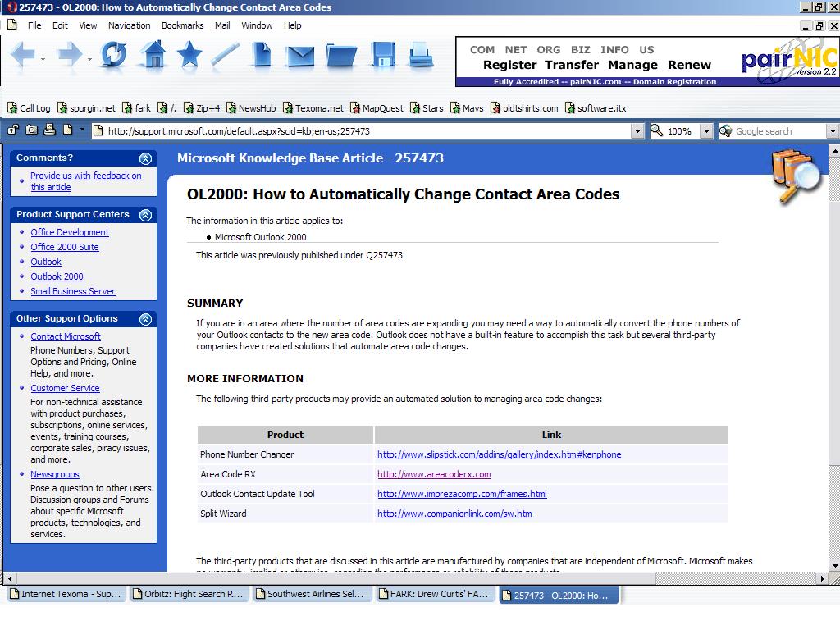Open the Bookmarks menu
Viewport: 840px width, 630px height.
[182, 25]
